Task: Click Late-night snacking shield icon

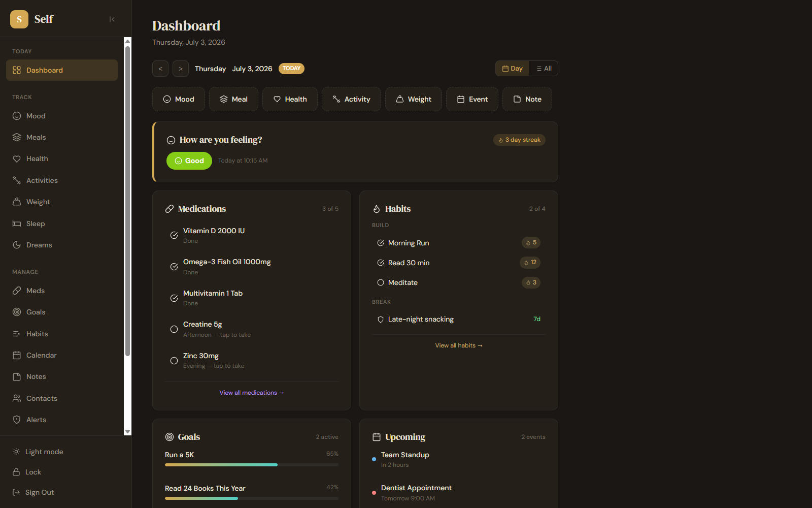Action: (x=381, y=320)
